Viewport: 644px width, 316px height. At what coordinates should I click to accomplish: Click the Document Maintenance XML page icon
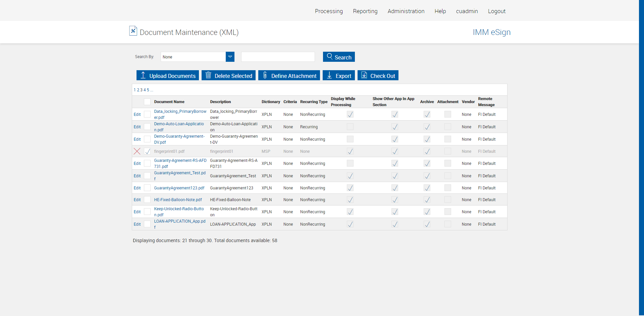point(133,31)
